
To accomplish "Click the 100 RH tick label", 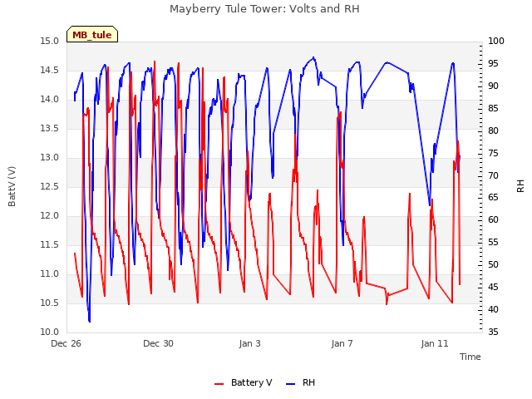I will coord(496,42).
